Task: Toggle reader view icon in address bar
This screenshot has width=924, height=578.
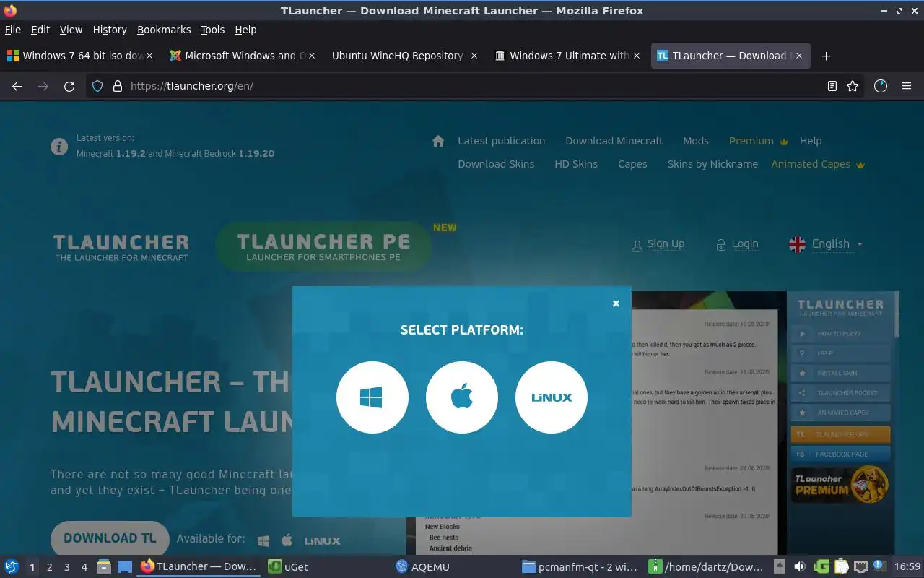Action: 832,86
